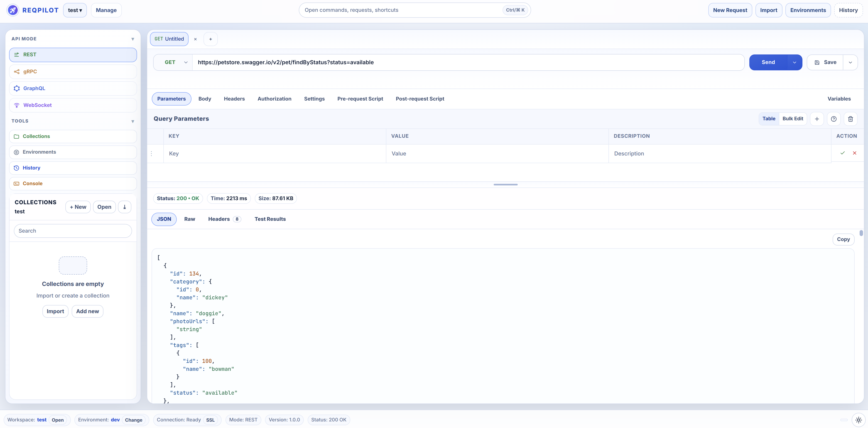The width and height of the screenshot is (868, 428).
Task: Select WebSocket mode
Action: click(x=73, y=105)
